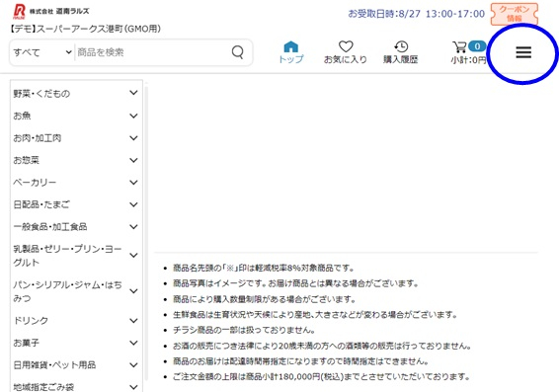This screenshot has width=559, height=392.
Task: Expand お惣菜 category chevron
Action: point(133,160)
